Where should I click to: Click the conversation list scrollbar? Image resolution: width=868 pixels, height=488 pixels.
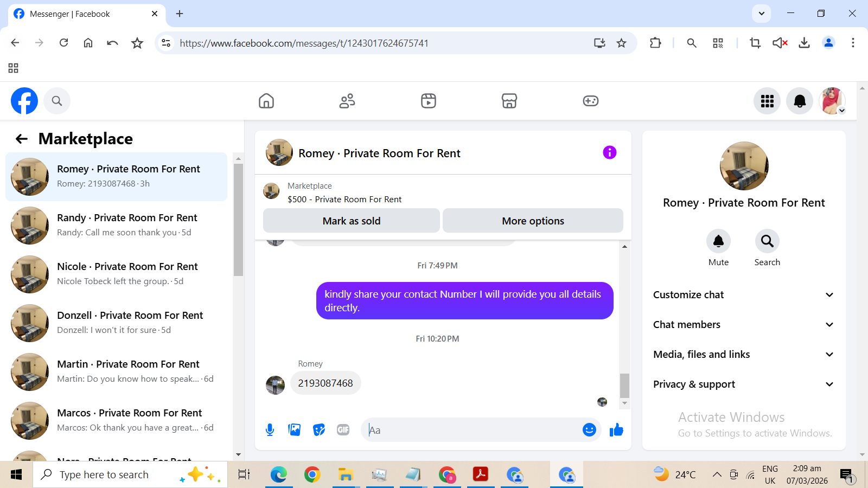pos(238,220)
